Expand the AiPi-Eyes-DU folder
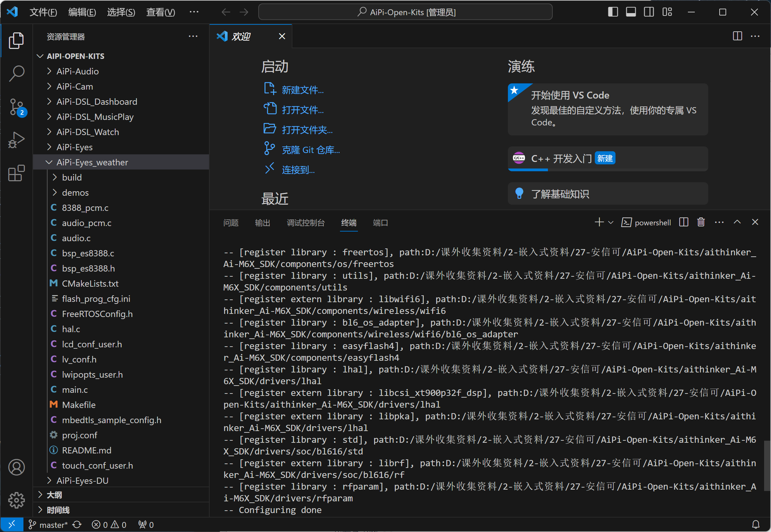This screenshot has width=771, height=532. point(121,480)
